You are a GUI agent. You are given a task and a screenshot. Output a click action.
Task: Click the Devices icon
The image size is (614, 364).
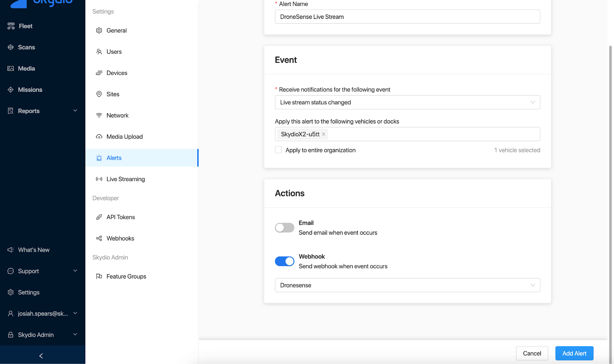99,73
